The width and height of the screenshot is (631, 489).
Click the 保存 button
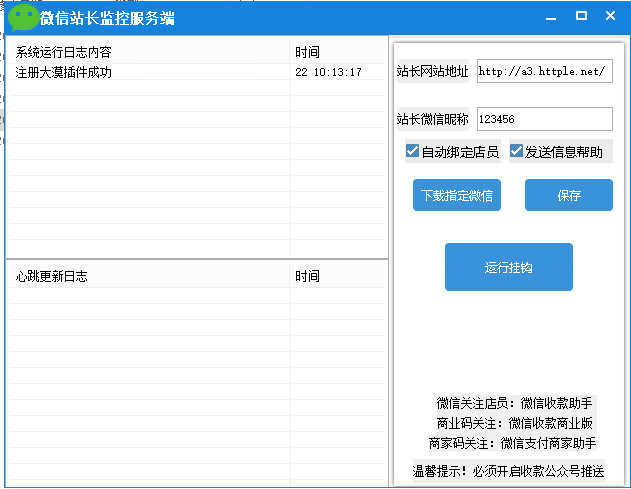569,195
